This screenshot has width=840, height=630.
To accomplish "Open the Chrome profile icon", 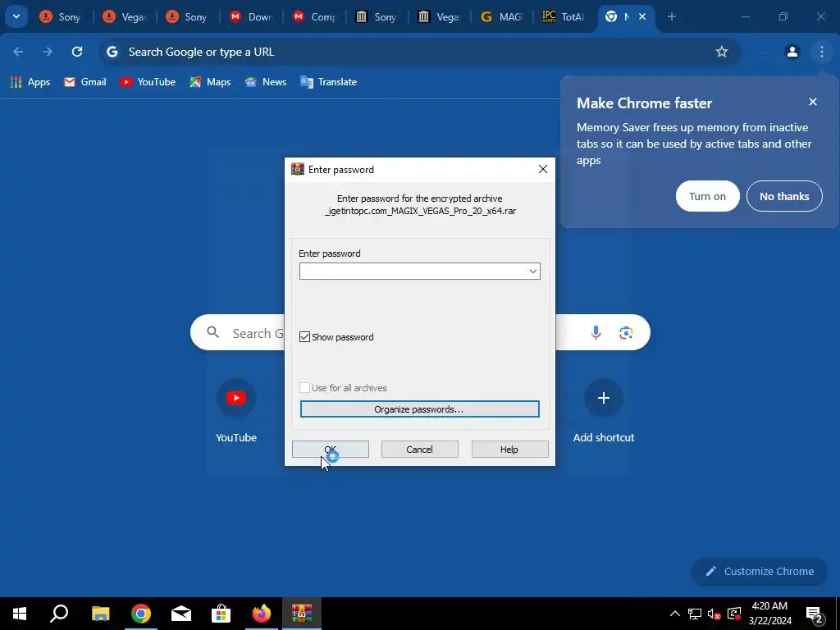I will coord(792,52).
